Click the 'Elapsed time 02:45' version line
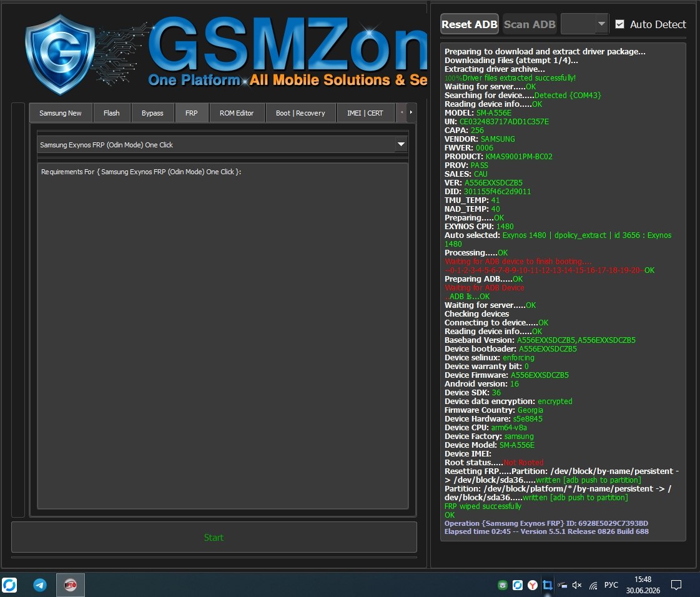Image resolution: width=700 pixels, height=597 pixels. [546, 531]
